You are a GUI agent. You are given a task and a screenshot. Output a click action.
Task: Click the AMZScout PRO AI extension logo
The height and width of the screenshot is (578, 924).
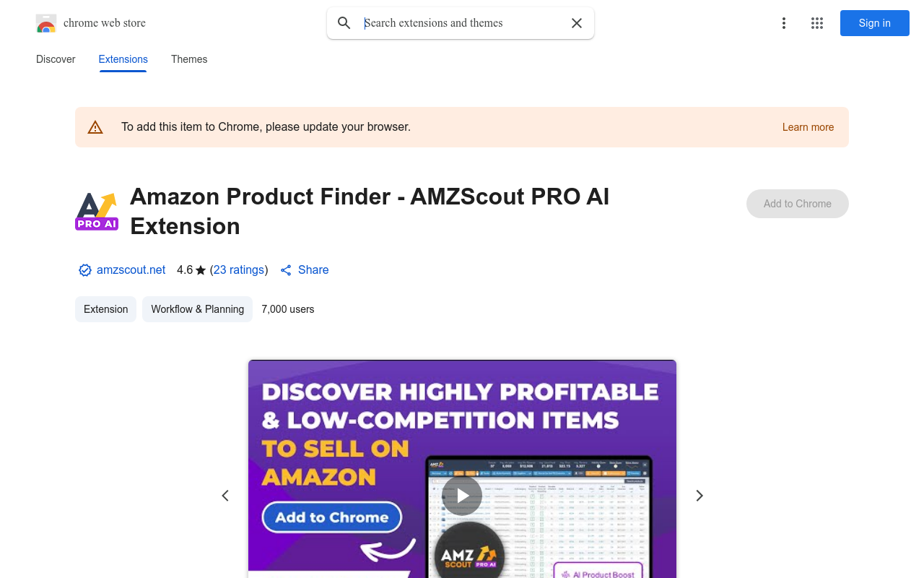click(96, 211)
